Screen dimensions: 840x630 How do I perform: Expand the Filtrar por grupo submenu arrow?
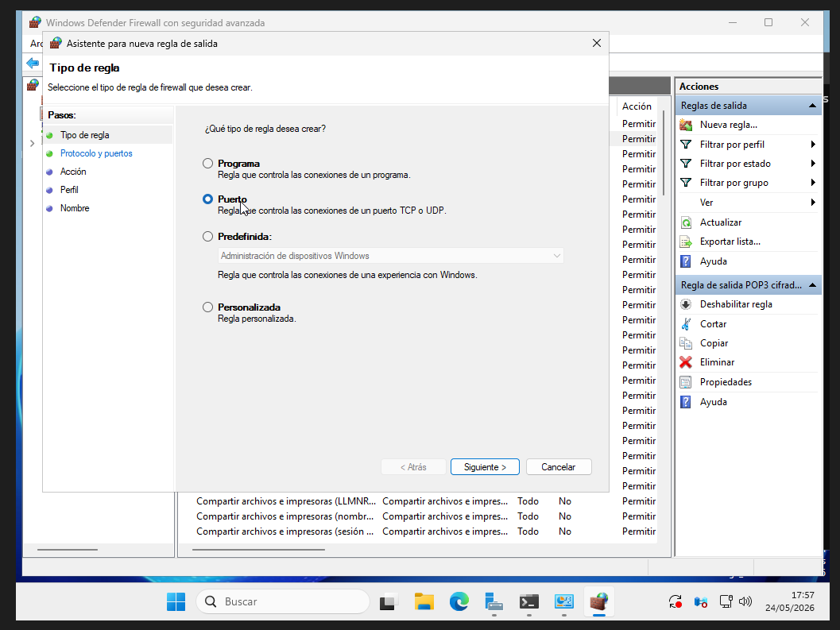coord(813,183)
